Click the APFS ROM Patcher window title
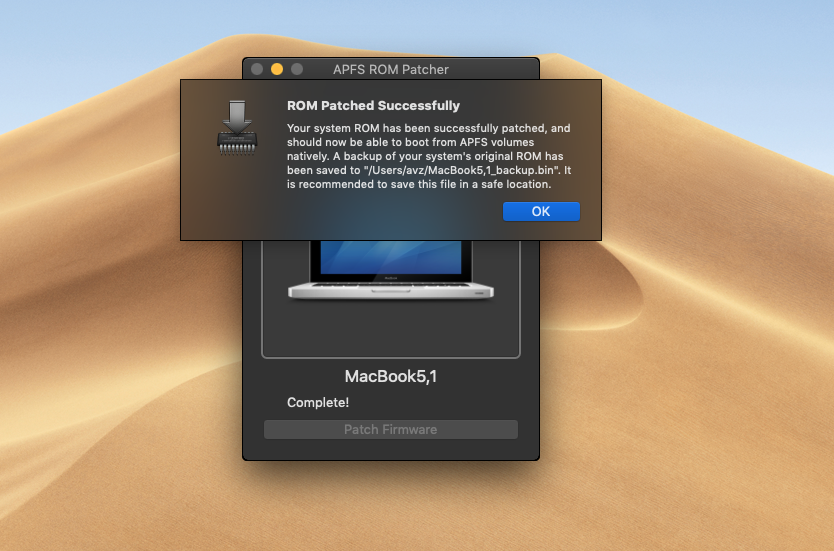Image resolution: width=834 pixels, height=551 pixels. (391, 69)
